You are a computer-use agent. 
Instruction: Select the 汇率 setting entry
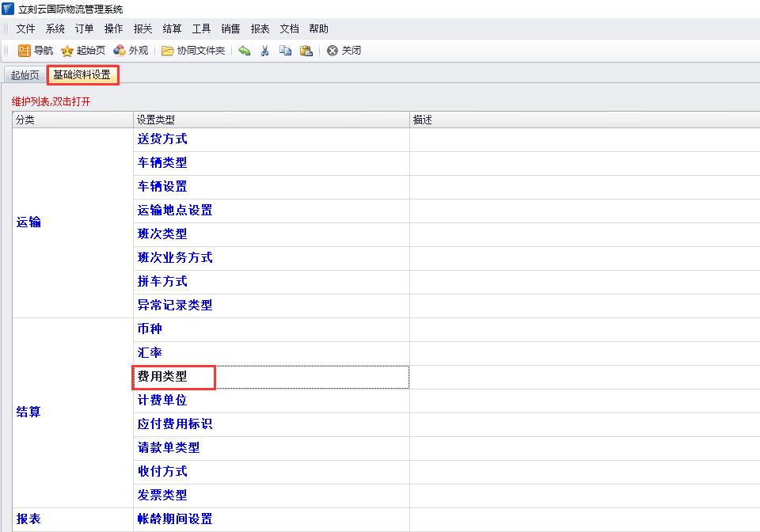[150, 353]
